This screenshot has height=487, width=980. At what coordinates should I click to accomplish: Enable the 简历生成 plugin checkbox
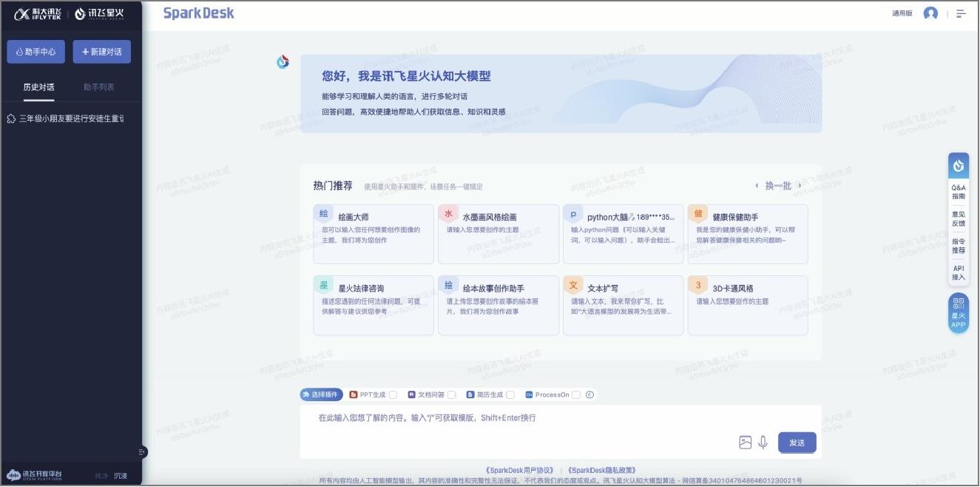[x=510, y=395]
